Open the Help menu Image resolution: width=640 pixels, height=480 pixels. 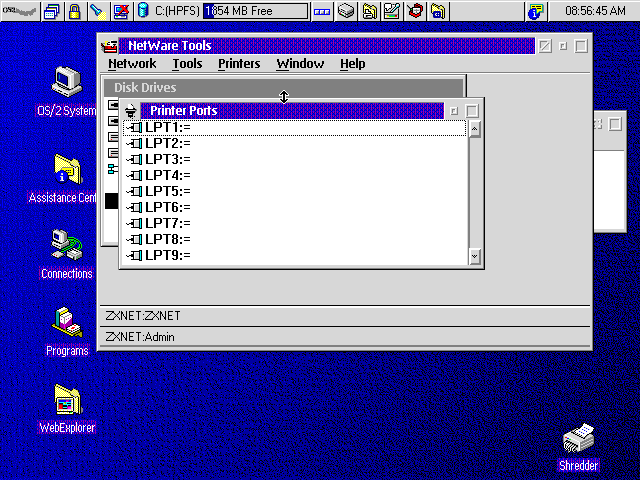point(353,64)
